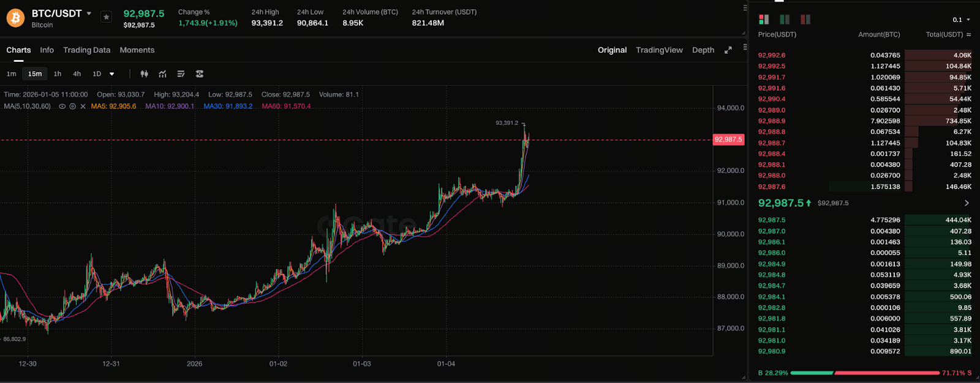The height and width of the screenshot is (383, 980).
Task: Click the 444.04K total value
Action: tap(959, 220)
